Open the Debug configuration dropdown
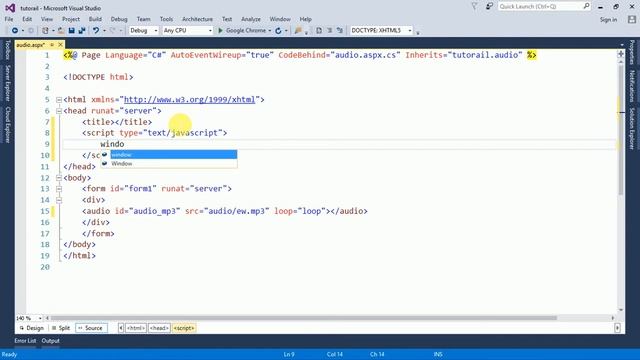The height and width of the screenshot is (360, 640). (x=156, y=31)
